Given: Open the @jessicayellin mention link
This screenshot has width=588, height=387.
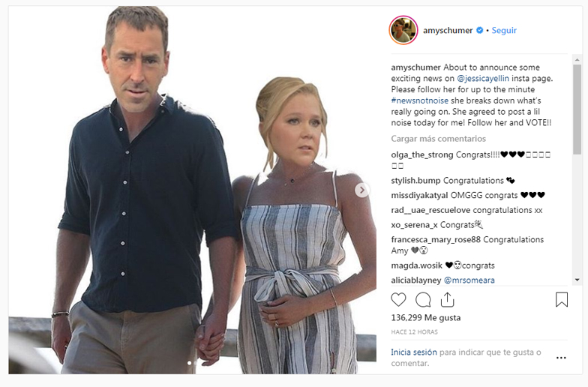Looking at the screenshot, I should 492,78.
